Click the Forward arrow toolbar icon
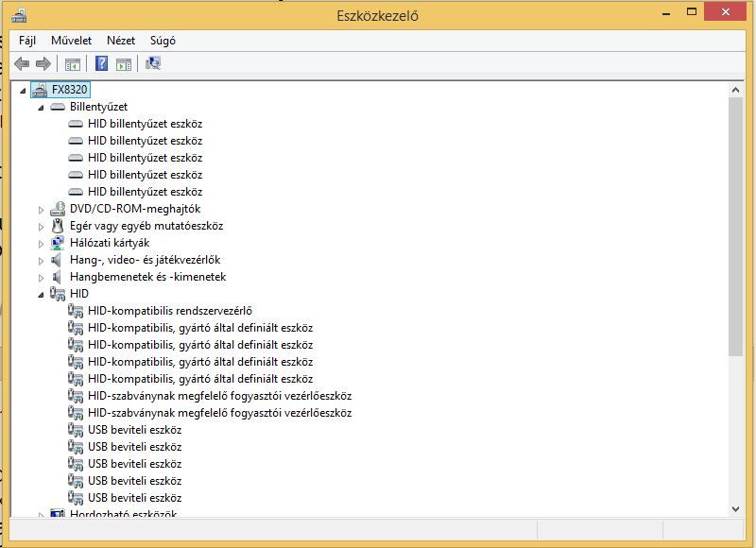 click(43, 63)
